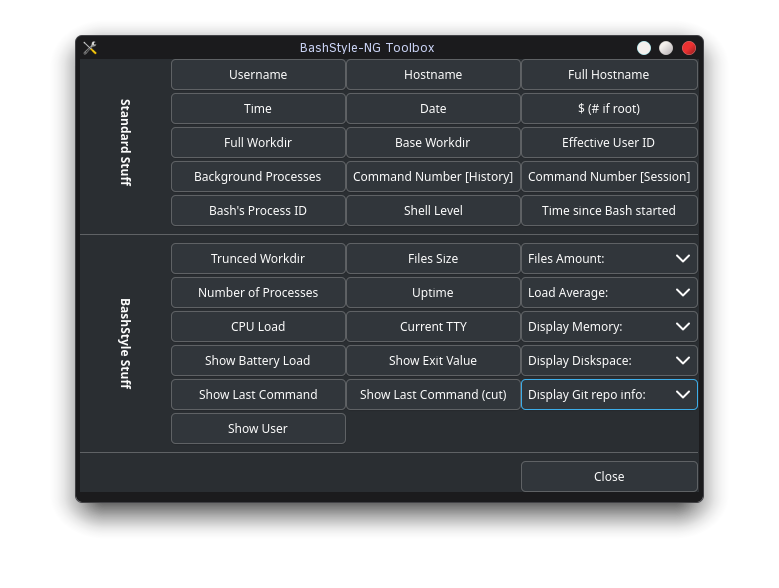This screenshot has width=779, height=588.
Task: Insert Trunced Workdir
Action: click(x=258, y=258)
